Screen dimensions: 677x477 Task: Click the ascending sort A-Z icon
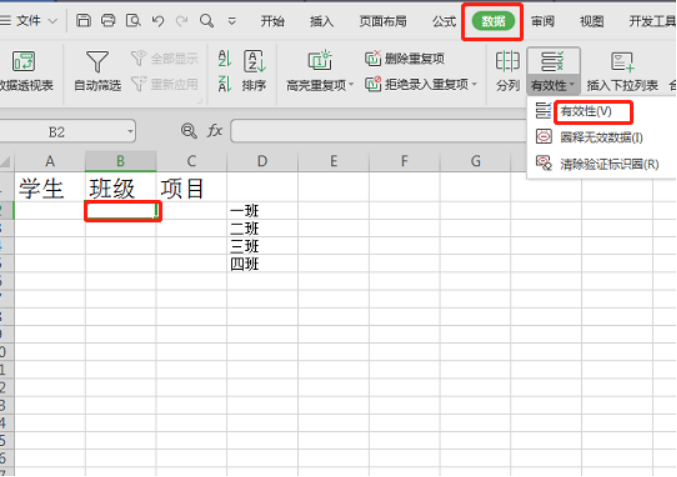[225, 58]
